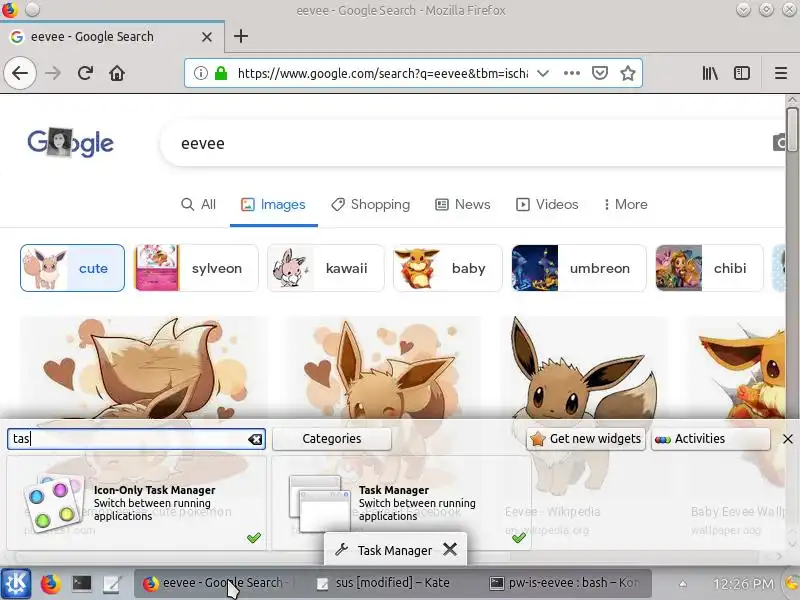Remove the Task Manager applet with X
The height and width of the screenshot is (600, 800).
449,549
